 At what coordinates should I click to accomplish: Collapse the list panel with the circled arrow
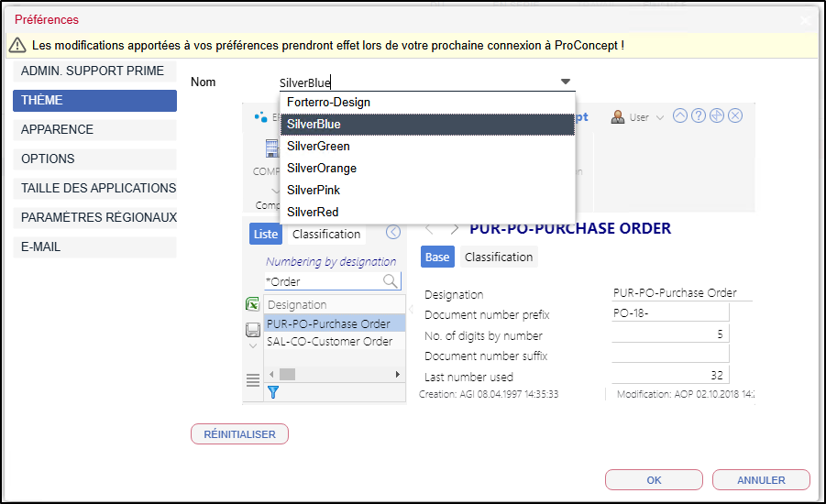tap(394, 234)
